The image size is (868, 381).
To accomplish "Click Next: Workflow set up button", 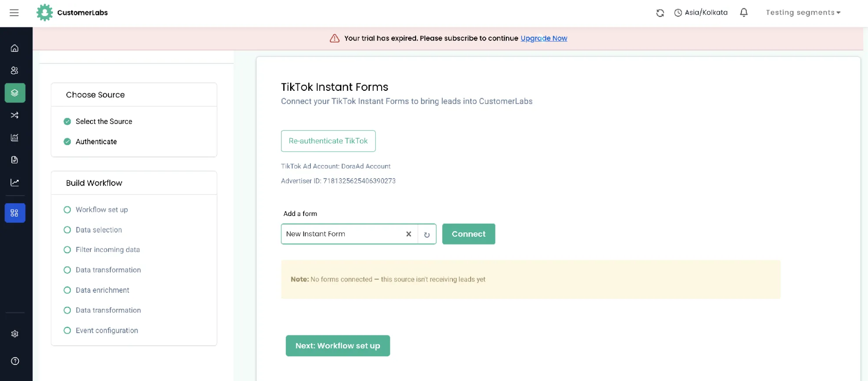I will click(338, 346).
